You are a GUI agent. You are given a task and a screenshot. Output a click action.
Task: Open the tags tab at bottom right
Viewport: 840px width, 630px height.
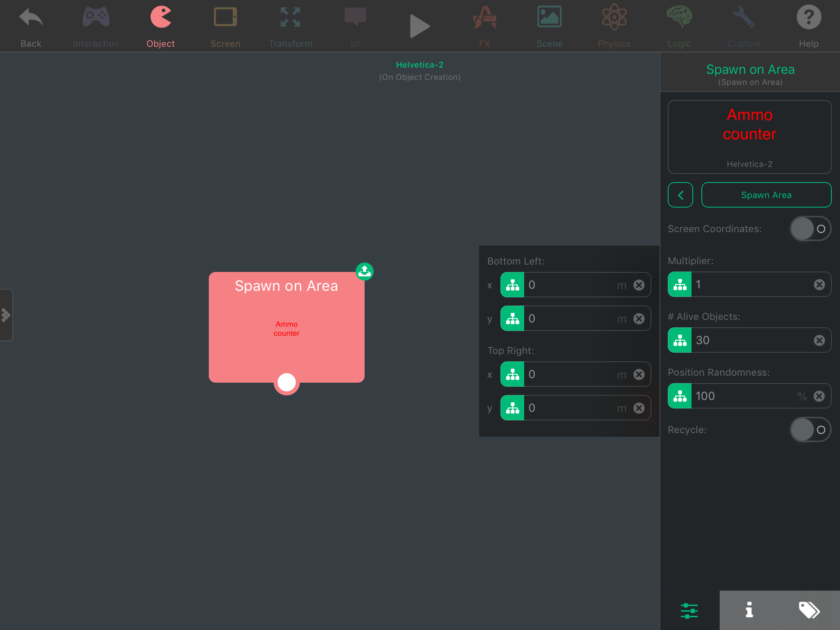tap(809, 610)
